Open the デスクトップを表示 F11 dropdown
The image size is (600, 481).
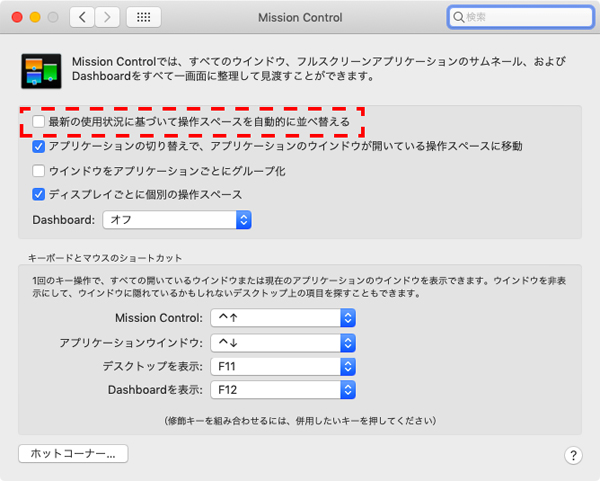pos(283,367)
